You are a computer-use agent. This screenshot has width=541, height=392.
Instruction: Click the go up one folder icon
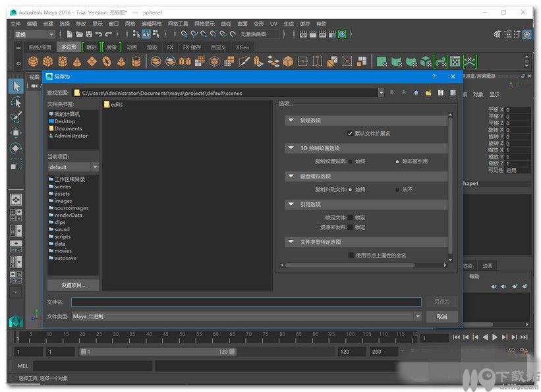click(416, 93)
